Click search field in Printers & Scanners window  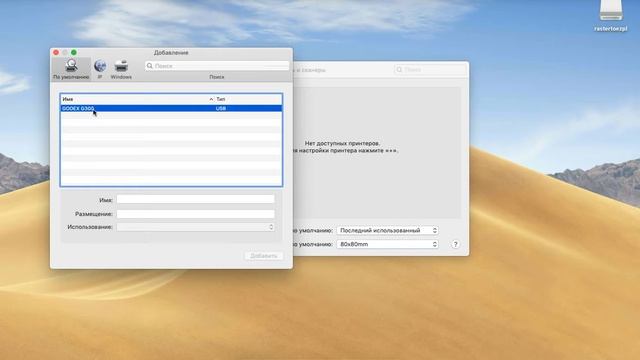pos(430,70)
